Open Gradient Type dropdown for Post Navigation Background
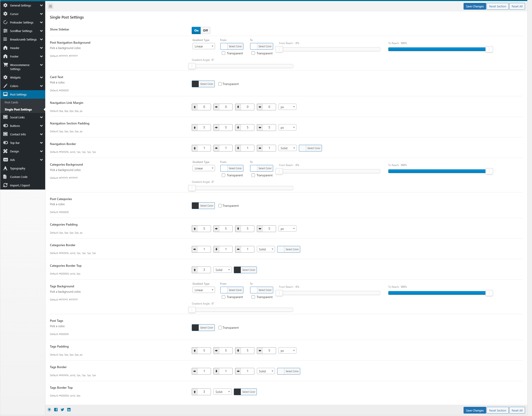 (x=204, y=46)
